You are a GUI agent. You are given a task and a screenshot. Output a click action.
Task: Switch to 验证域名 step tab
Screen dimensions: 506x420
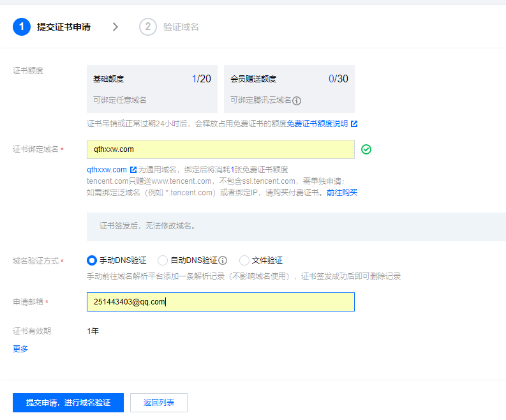click(x=181, y=27)
